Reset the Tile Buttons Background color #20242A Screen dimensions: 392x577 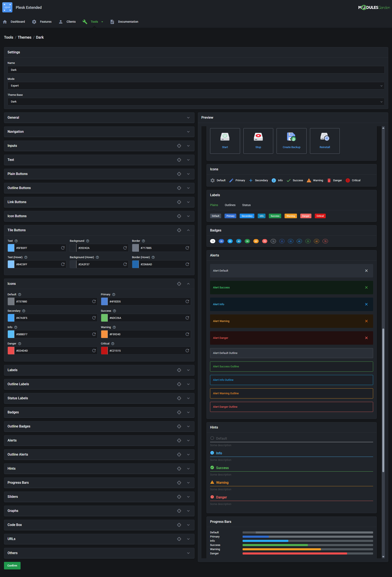tap(125, 248)
